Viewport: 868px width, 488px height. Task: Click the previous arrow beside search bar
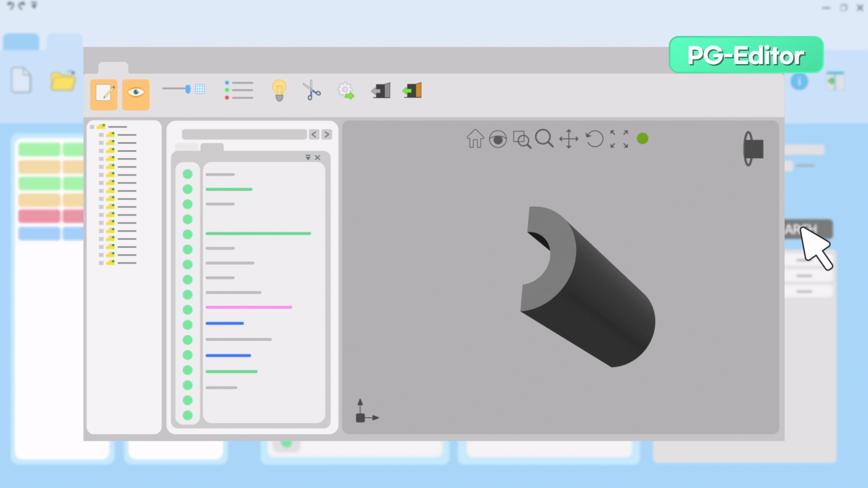(x=314, y=134)
